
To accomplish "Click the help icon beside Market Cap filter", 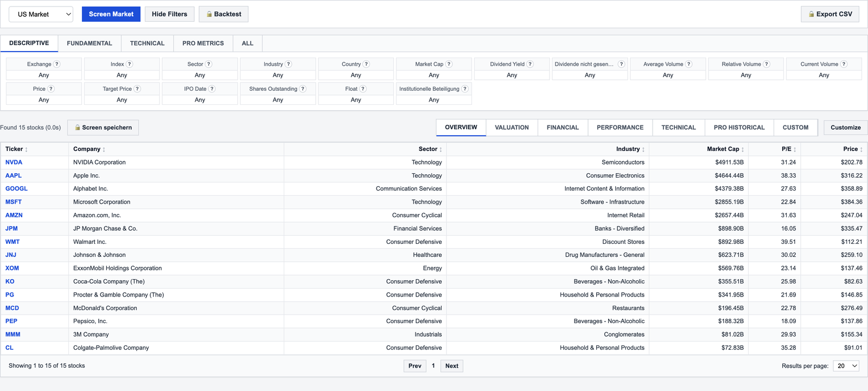I will pyautogui.click(x=449, y=64).
